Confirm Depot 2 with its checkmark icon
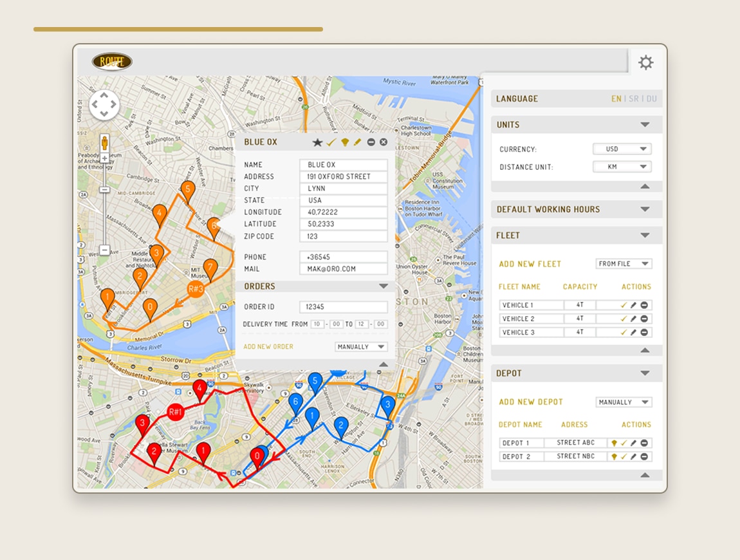Image resolution: width=740 pixels, height=560 pixels. tap(624, 456)
